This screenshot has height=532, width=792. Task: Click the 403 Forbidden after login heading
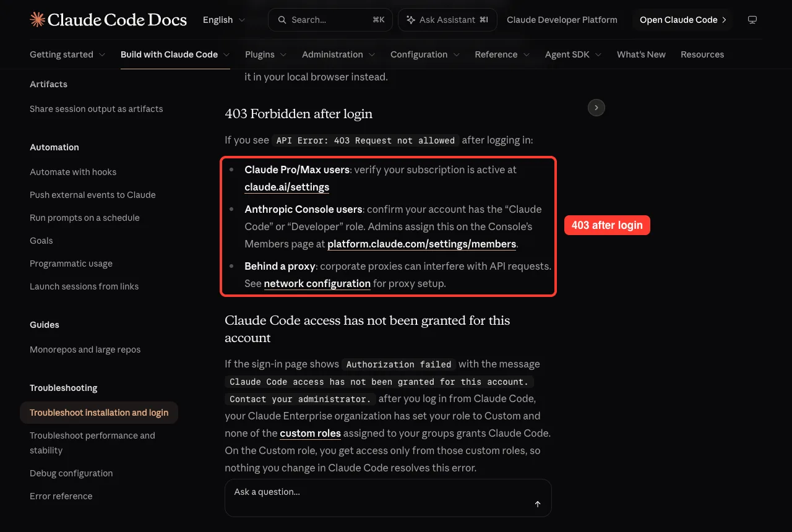[299, 114]
